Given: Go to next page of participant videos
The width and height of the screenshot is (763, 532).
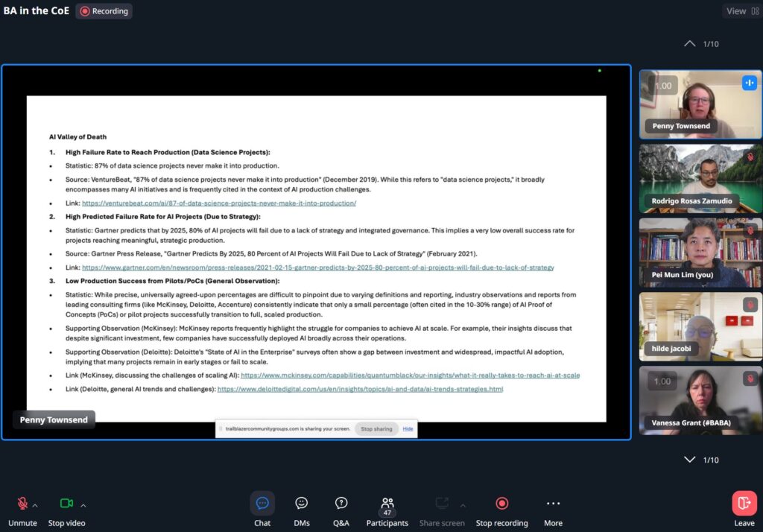Looking at the screenshot, I should pyautogui.click(x=690, y=460).
